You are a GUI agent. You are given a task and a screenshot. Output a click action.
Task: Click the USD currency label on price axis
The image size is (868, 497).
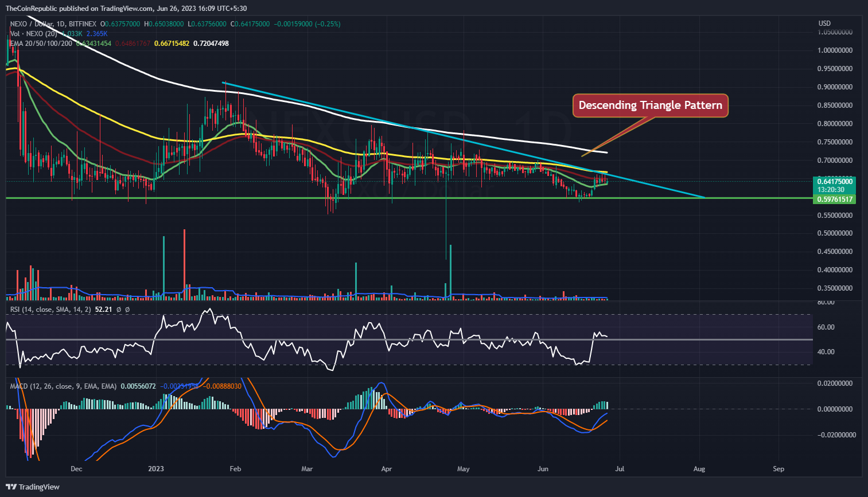coord(824,24)
